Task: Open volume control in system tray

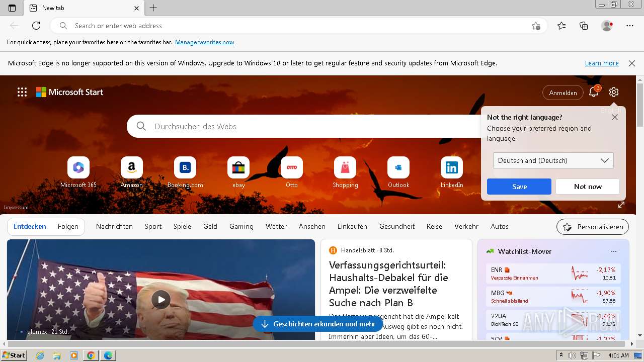Action: 572,355
